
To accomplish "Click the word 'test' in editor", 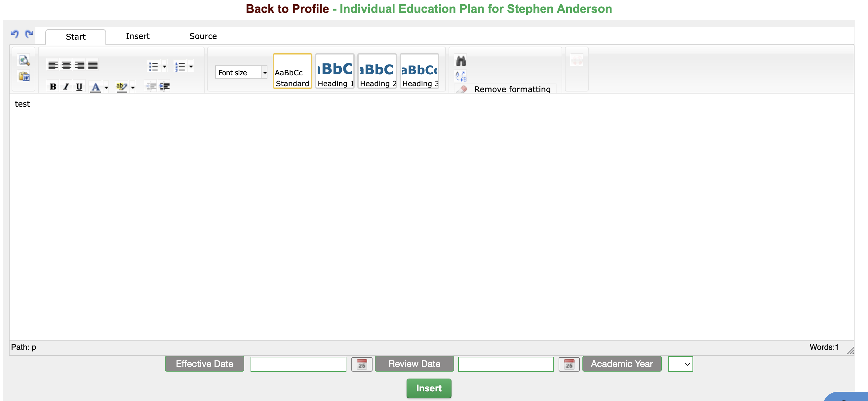I will pyautogui.click(x=22, y=104).
